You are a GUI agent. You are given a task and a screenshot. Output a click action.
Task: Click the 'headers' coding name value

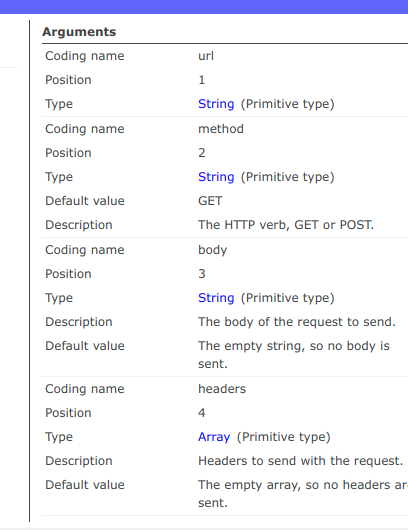tap(222, 389)
